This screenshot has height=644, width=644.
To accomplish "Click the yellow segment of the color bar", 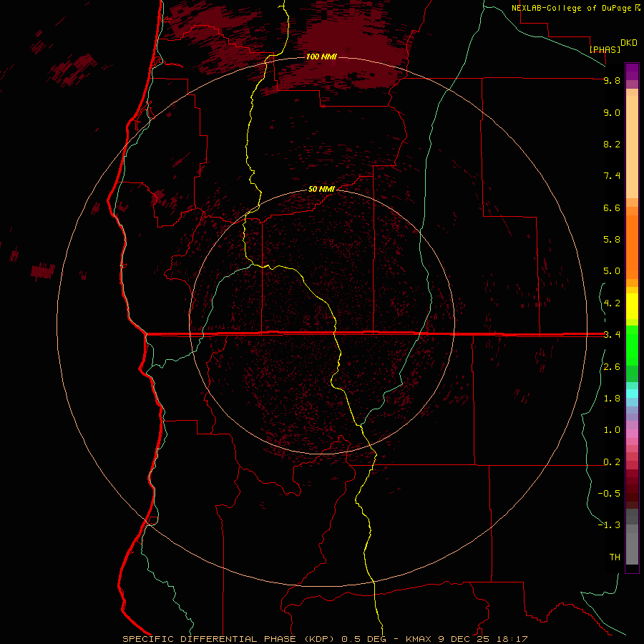I will (632, 306).
